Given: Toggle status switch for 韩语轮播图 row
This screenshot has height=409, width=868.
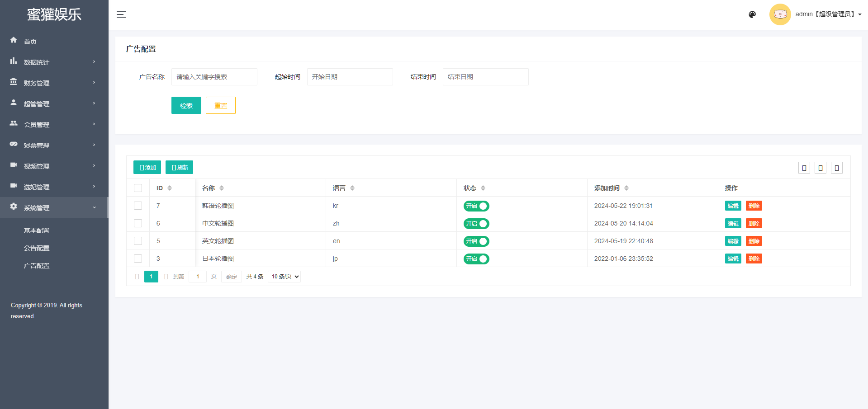Looking at the screenshot, I should [x=476, y=206].
